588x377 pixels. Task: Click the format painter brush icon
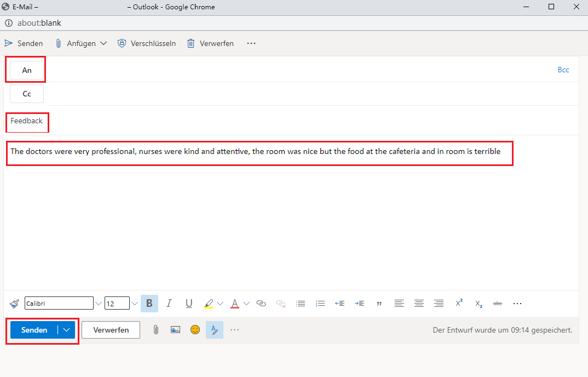tap(14, 304)
